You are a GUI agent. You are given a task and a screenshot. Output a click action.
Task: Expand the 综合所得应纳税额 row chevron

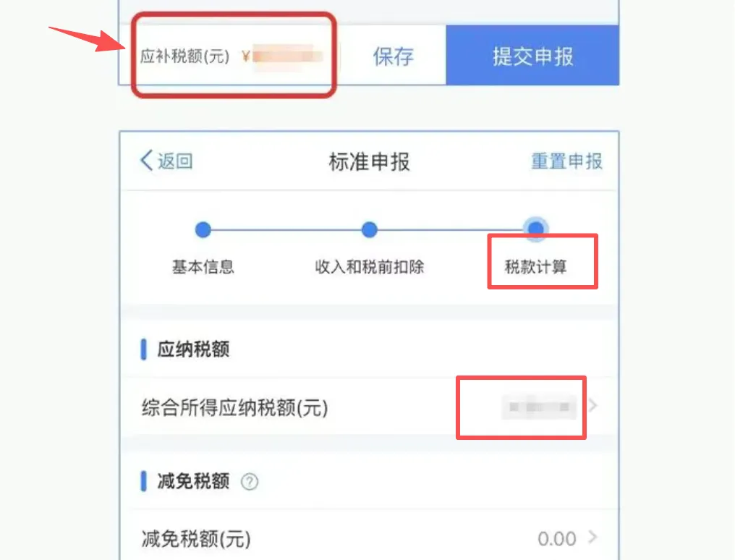pyautogui.click(x=593, y=405)
